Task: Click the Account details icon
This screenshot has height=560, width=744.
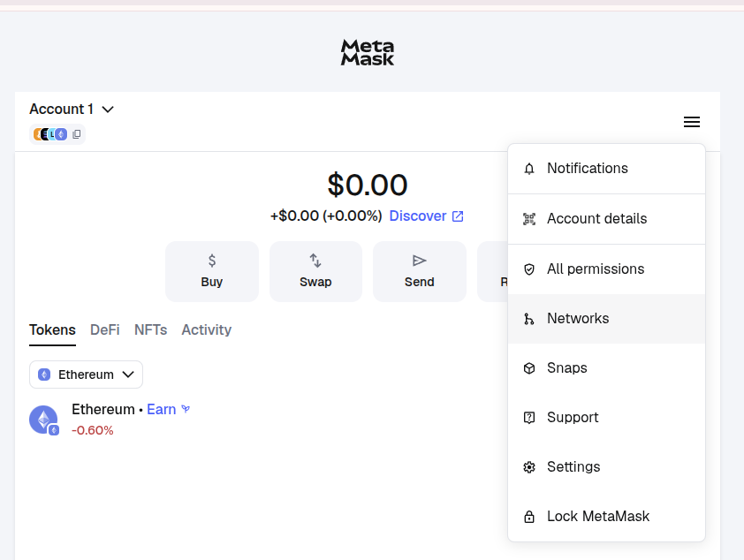Action: [529, 218]
